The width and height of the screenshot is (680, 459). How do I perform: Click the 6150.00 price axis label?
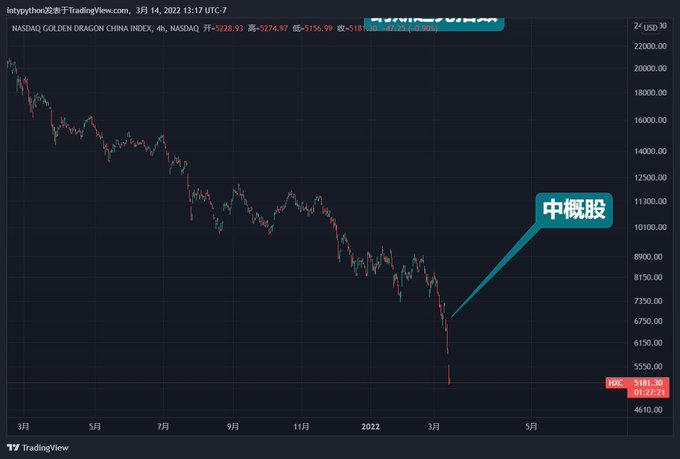click(x=648, y=343)
